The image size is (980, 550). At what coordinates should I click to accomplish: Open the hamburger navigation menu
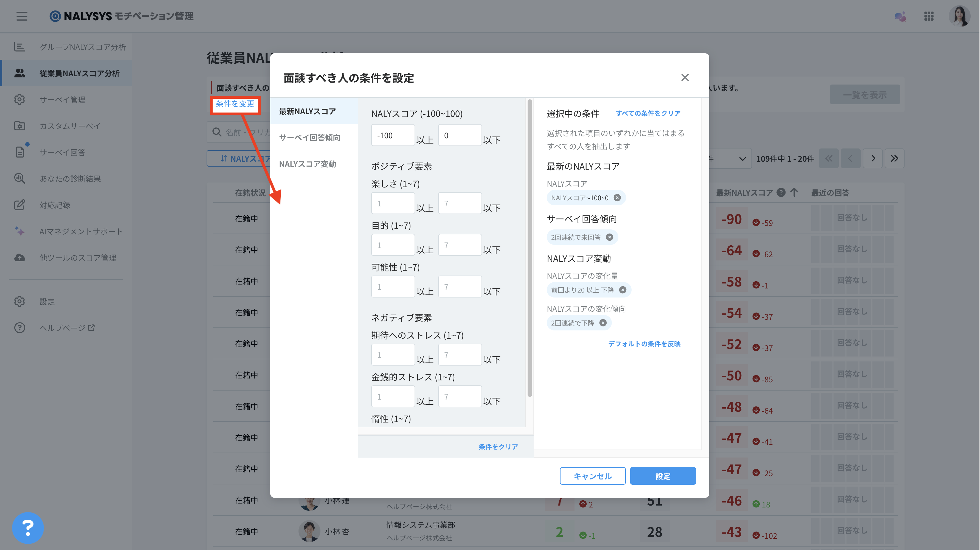pyautogui.click(x=22, y=16)
